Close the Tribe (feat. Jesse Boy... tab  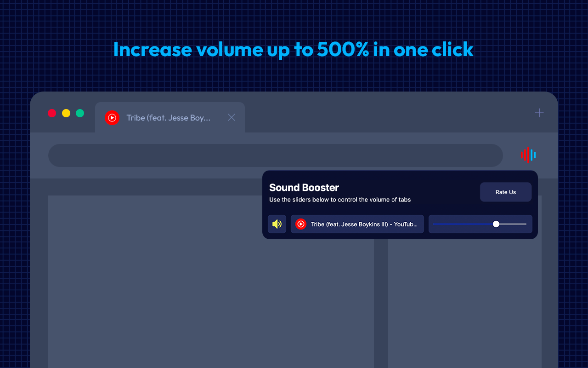click(x=232, y=117)
